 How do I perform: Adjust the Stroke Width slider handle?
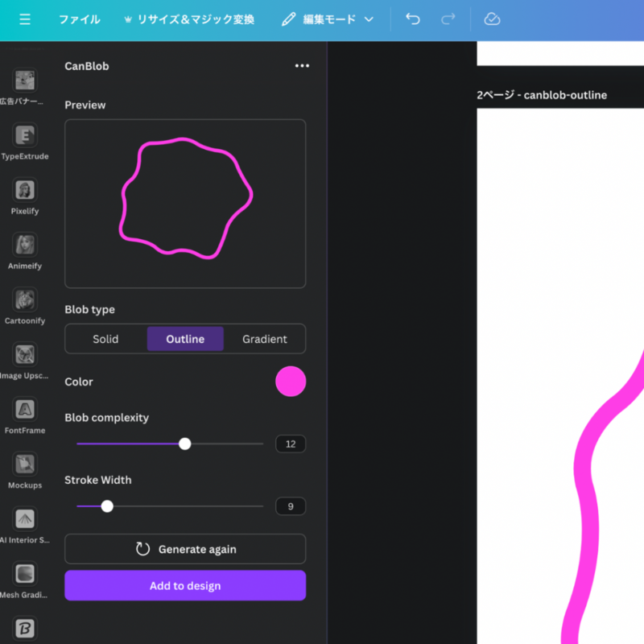point(107,506)
